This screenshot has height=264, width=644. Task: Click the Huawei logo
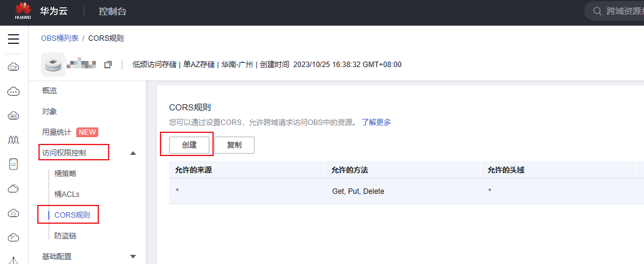pyautogui.click(x=23, y=12)
